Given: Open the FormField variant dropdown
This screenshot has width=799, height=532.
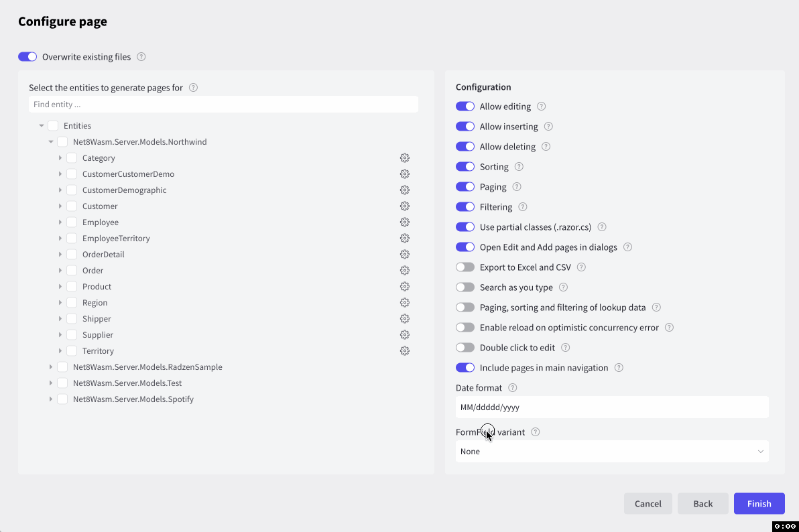Looking at the screenshot, I should (612, 452).
